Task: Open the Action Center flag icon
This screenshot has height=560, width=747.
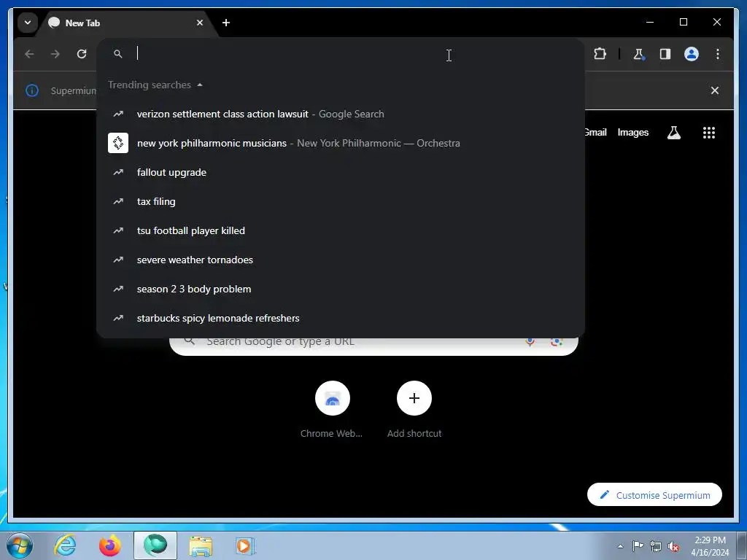Action: [x=638, y=545]
